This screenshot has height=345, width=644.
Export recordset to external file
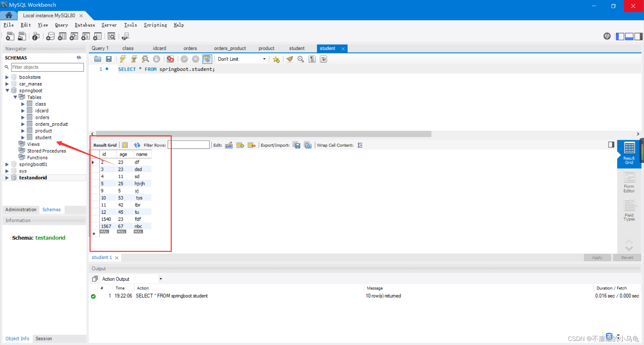tap(297, 145)
